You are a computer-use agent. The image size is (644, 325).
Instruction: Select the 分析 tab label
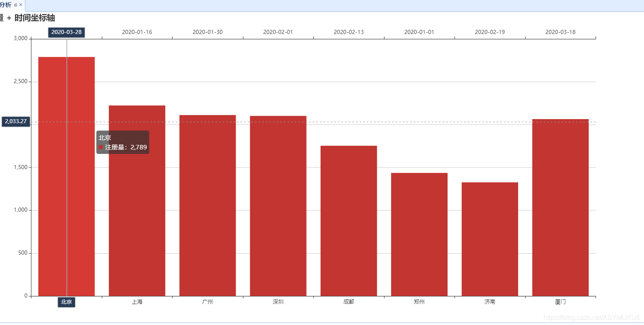coord(6,5)
